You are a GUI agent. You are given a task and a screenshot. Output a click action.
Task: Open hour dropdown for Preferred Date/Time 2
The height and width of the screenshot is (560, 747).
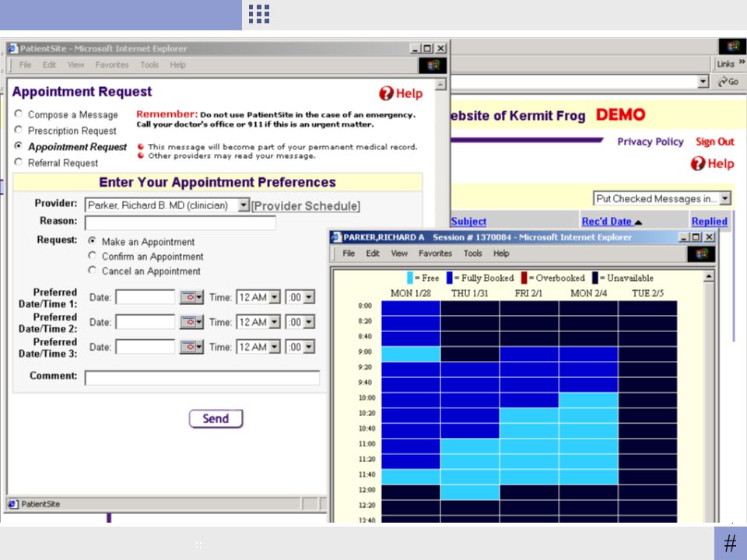(275, 322)
